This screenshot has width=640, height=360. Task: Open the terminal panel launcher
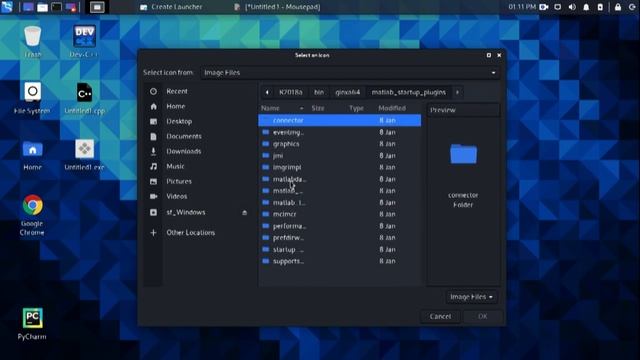tap(56, 7)
